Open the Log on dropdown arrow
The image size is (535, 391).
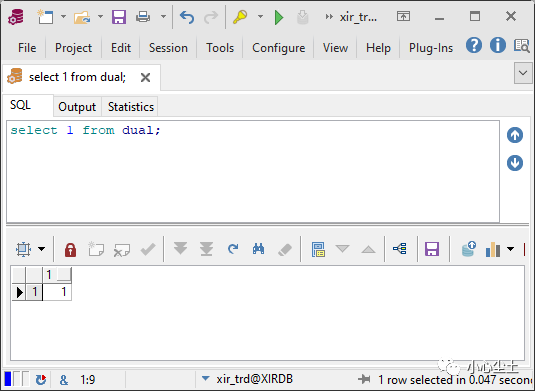(260, 16)
